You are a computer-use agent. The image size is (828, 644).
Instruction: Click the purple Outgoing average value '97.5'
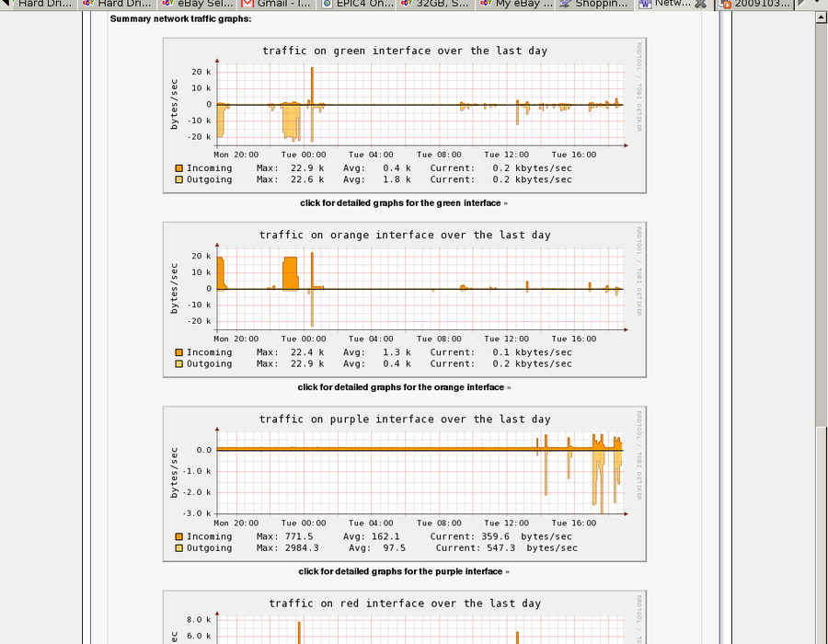click(x=394, y=548)
